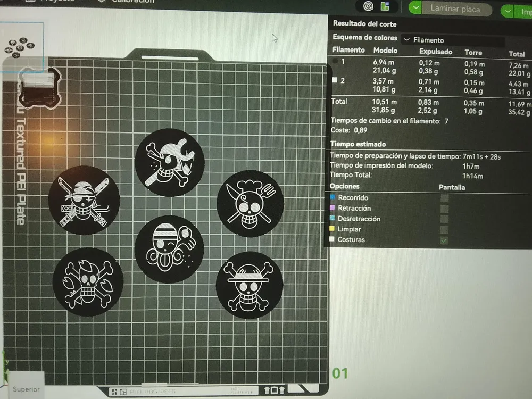Toggle the Desretracción display checkbox
The height and width of the screenshot is (399, 532).
pyautogui.click(x=444, y=219)
